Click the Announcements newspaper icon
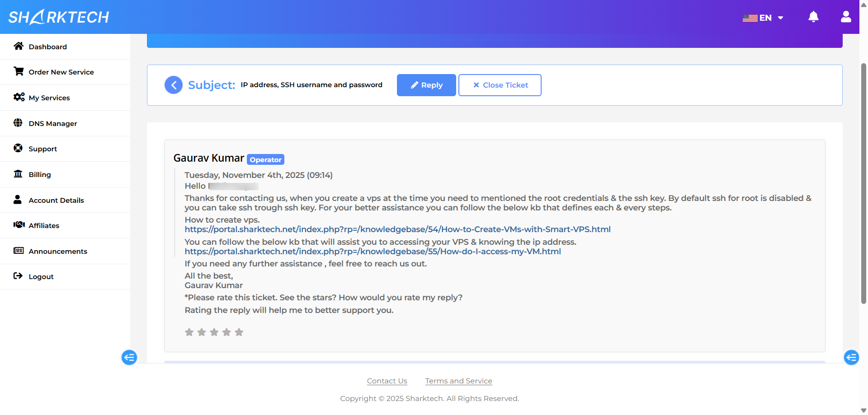The width and height of the screenshot is (868, 415). click(x=19, y=251)
